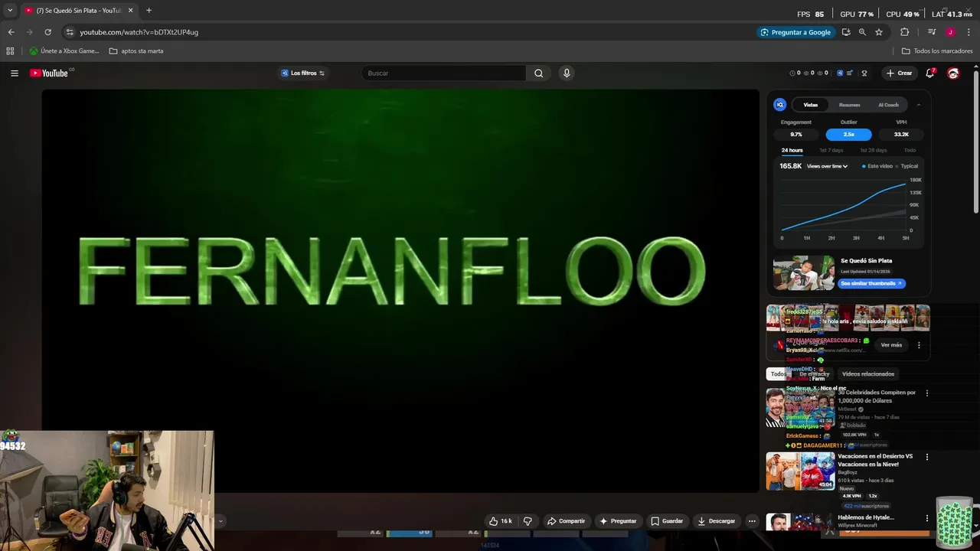
Task: Go to the YouTube home logo
Action: [x=51, y=73]
